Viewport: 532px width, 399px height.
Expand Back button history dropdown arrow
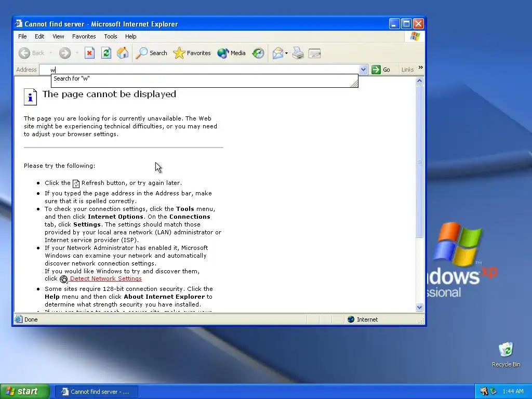coord(51,53)
